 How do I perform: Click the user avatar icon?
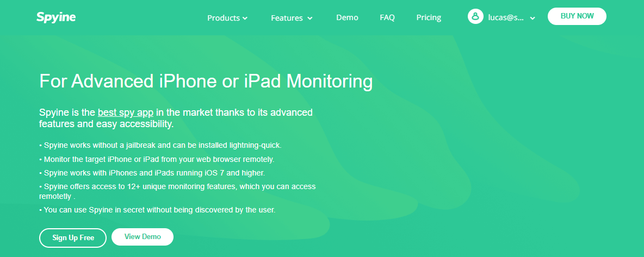pyautogui.click(x=475, y=17)
